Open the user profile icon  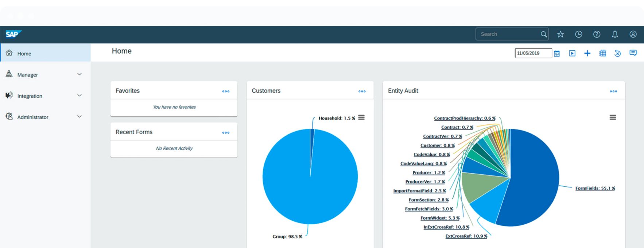pyautogui.click(x=633, y=34)
